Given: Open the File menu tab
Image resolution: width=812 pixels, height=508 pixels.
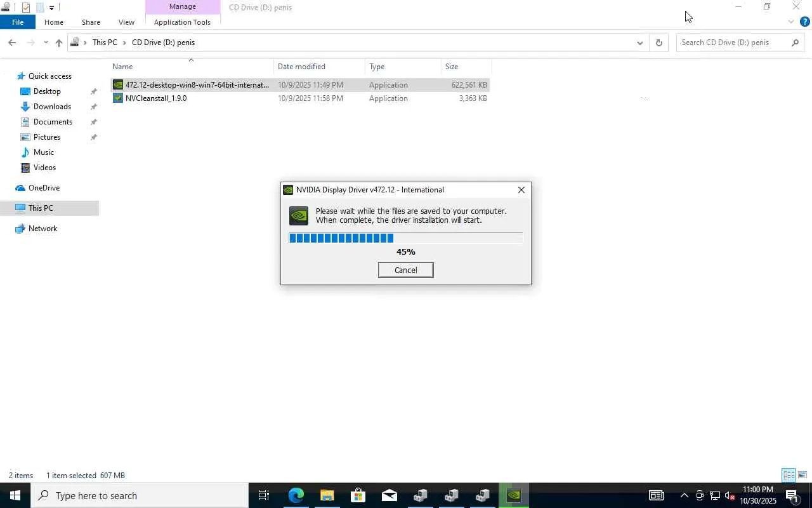Looking at the screenshot, I should coord(18,22).
